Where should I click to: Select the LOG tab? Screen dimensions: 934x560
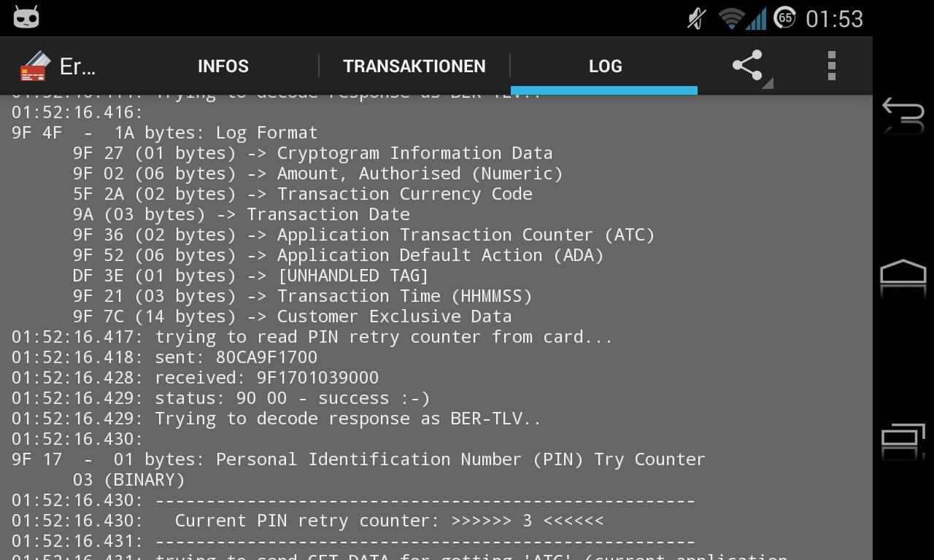pyautogui.click(x=605, y=66)
